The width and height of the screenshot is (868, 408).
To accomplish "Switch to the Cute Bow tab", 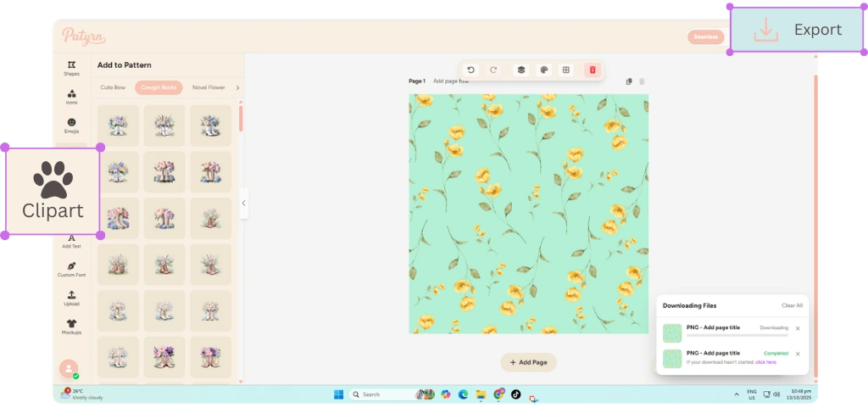I will [113, 87].
